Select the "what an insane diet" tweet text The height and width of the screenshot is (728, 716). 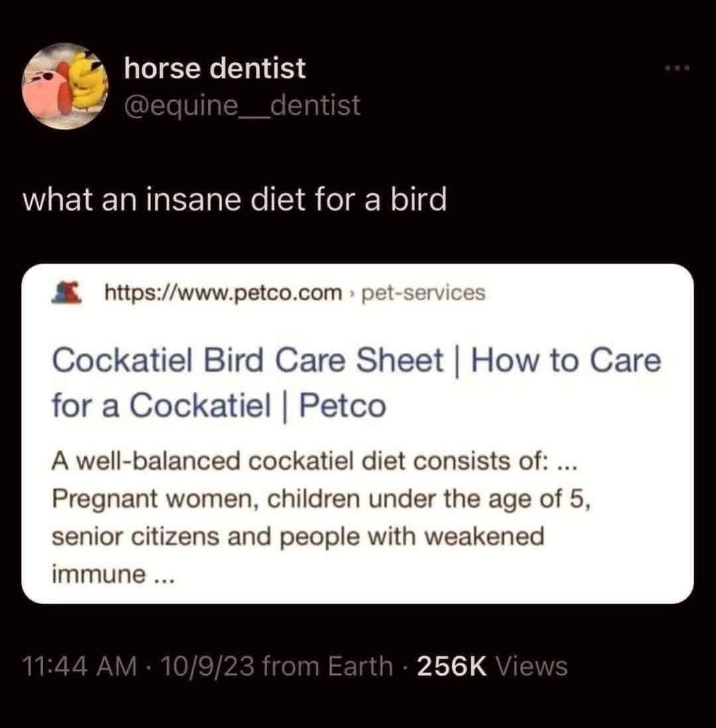pyautogui.click(x=235, y=199)
